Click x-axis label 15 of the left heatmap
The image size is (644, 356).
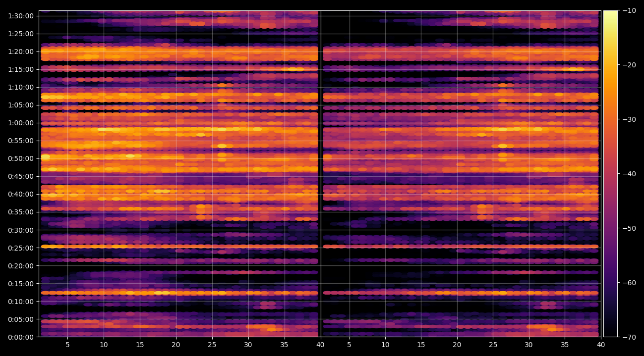coord(140,345)
